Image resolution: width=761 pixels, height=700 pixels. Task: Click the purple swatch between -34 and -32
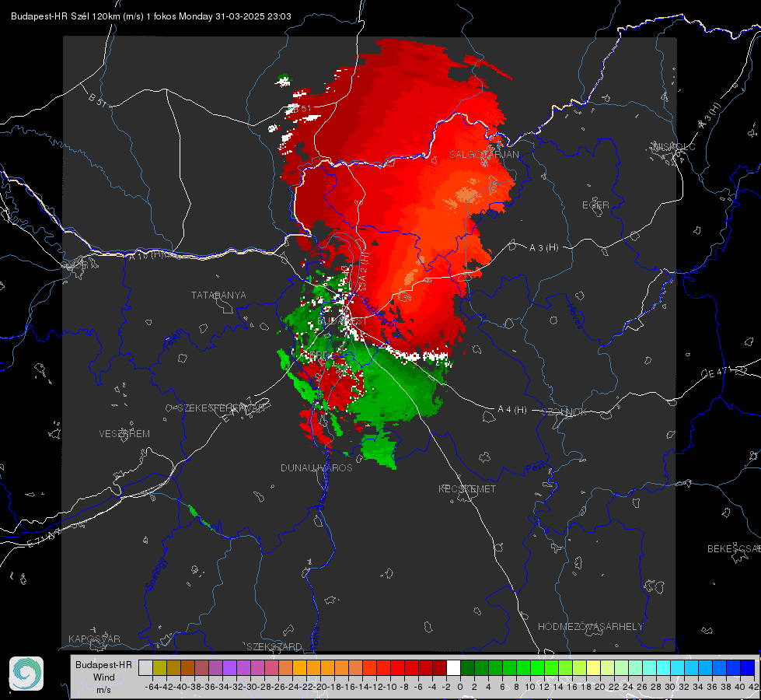pyautogui.click(x=229, y=667)
